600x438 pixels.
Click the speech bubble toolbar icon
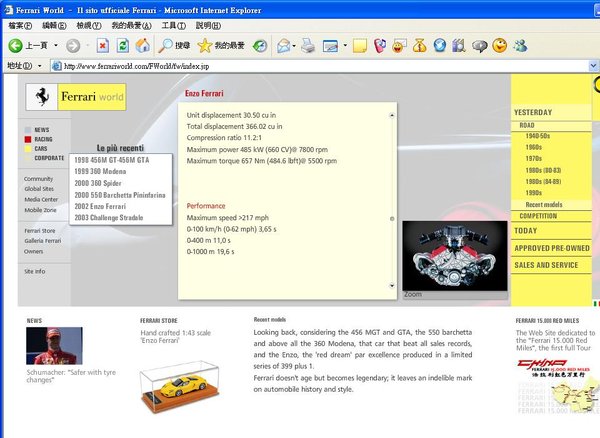click(x=479, y=46)
